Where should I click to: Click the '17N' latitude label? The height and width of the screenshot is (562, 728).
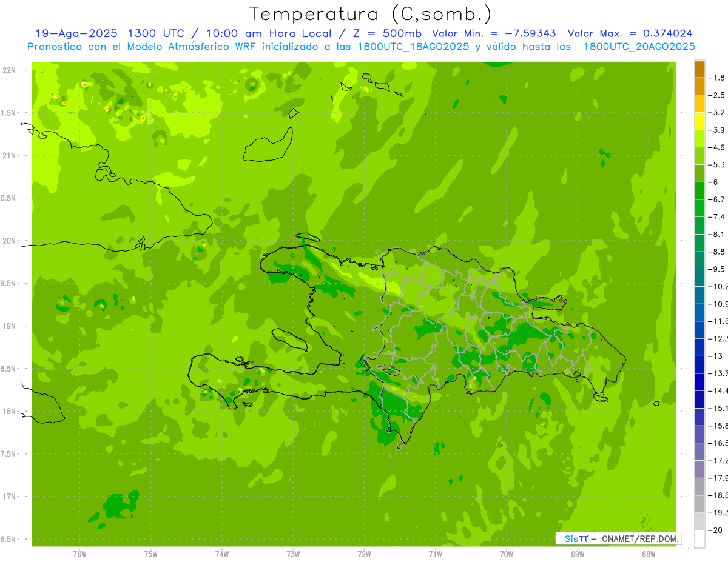tap(9, 497)
